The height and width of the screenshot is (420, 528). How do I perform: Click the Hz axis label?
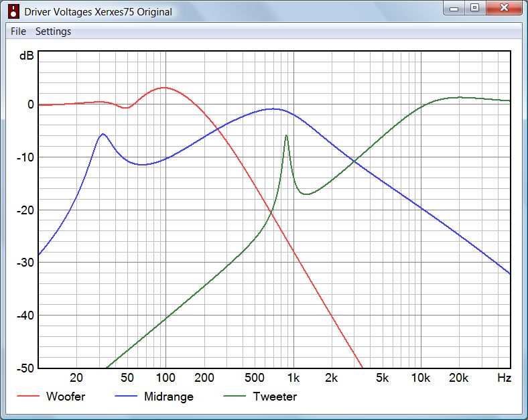click(504, 378)
